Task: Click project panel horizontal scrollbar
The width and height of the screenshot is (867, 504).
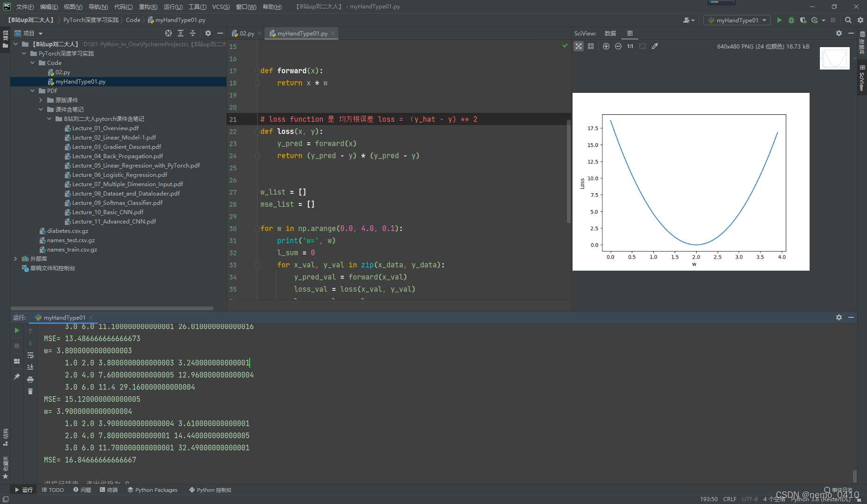Action: [x=112, y=308]
